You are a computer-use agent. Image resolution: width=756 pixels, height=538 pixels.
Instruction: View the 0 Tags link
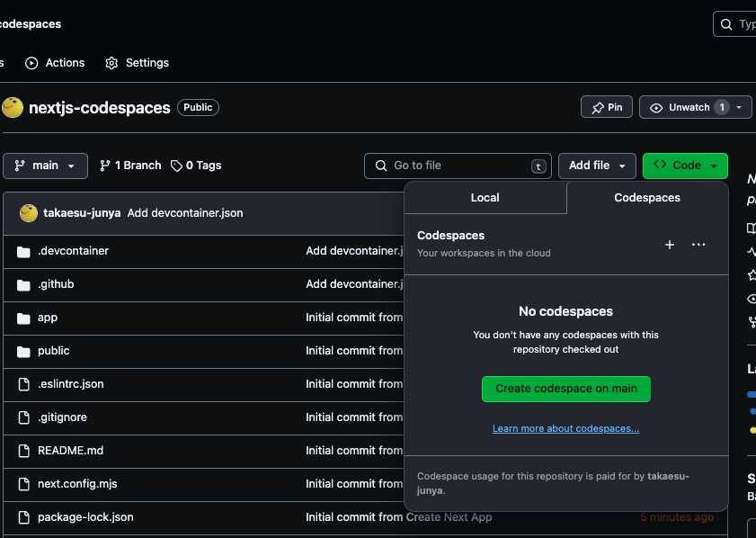(x=196, y=166)
